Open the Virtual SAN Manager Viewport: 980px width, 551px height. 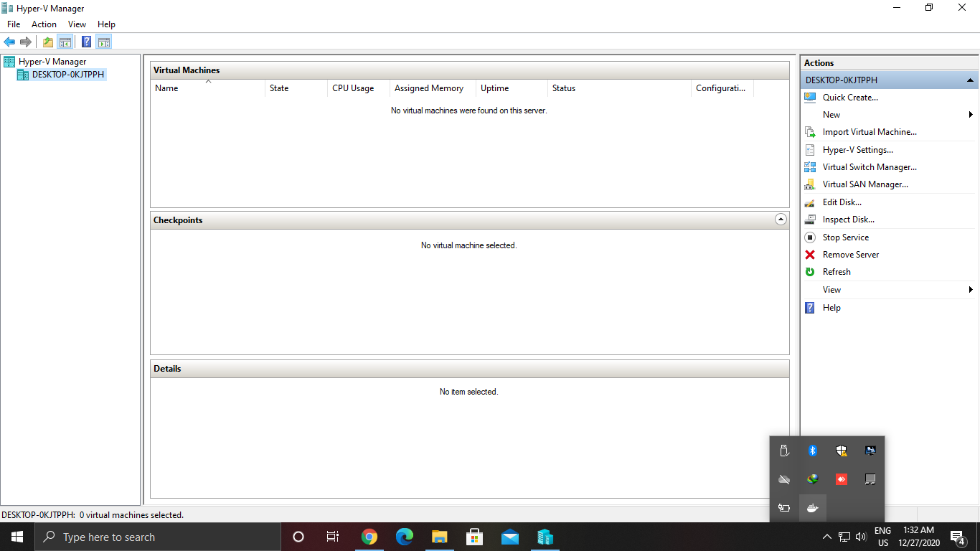pos(865,184)
